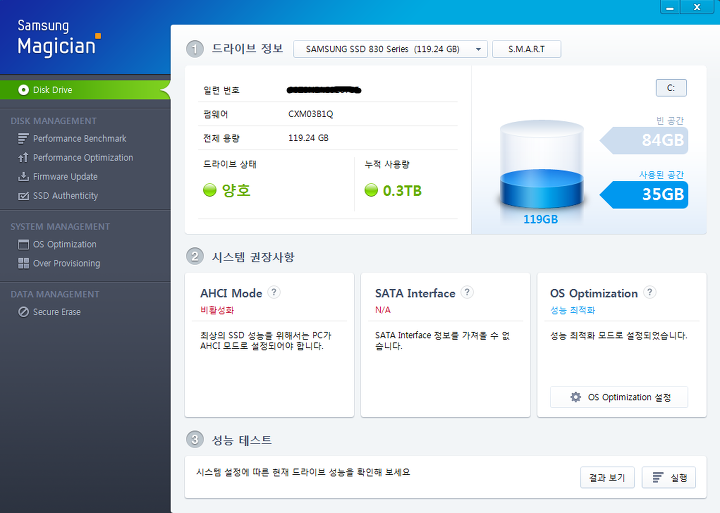
Task: Click the Firmware Update download icon
Action: pyautogui.click(x=23, y=176)
